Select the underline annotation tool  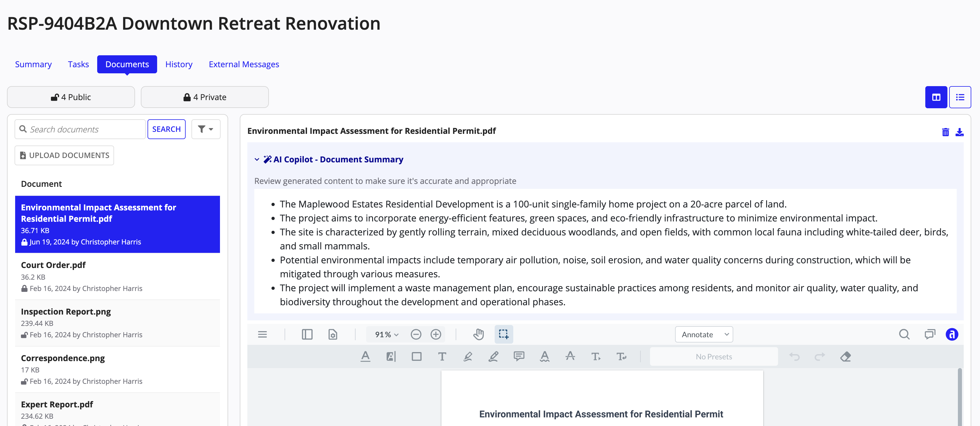click(x=365, y=356)
